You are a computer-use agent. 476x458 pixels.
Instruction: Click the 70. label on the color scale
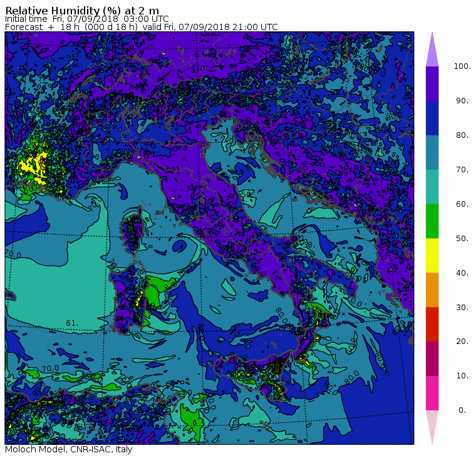click(x=462, y=169)
